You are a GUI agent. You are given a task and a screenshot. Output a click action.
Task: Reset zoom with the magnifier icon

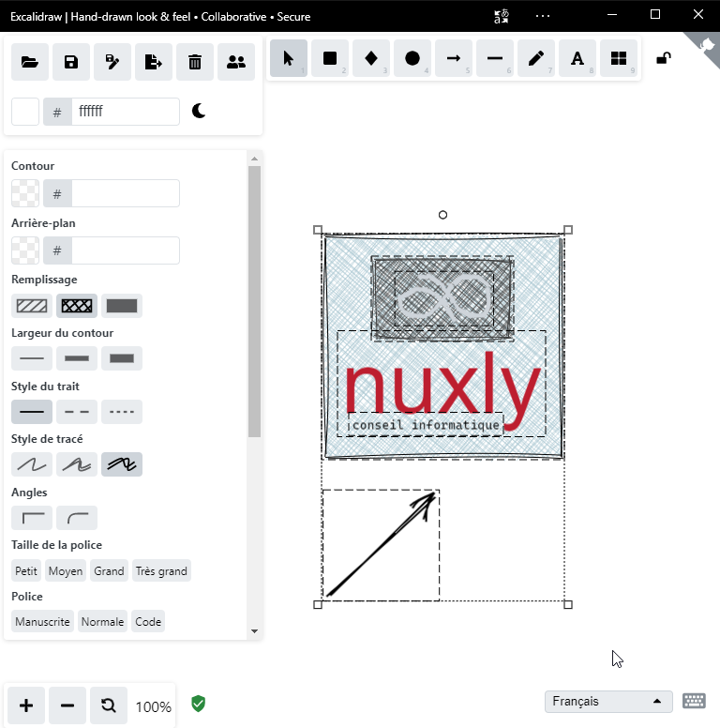click(x=109, y=705)
